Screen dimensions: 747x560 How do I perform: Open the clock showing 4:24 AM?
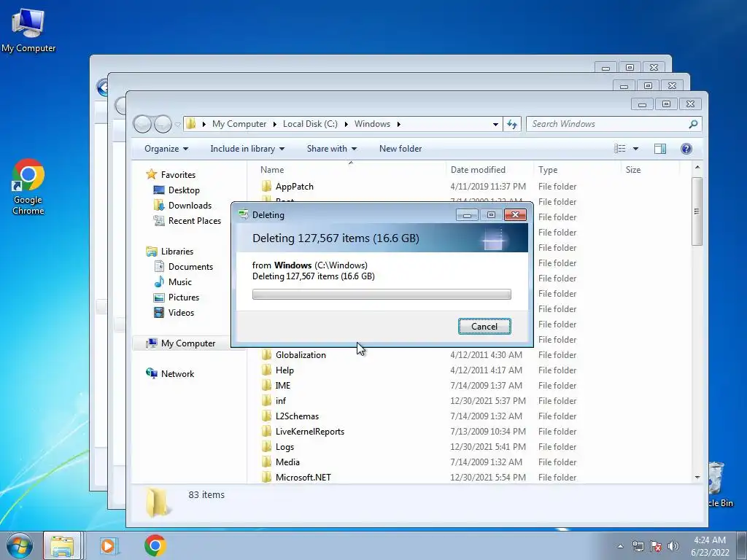click(710, 546)
